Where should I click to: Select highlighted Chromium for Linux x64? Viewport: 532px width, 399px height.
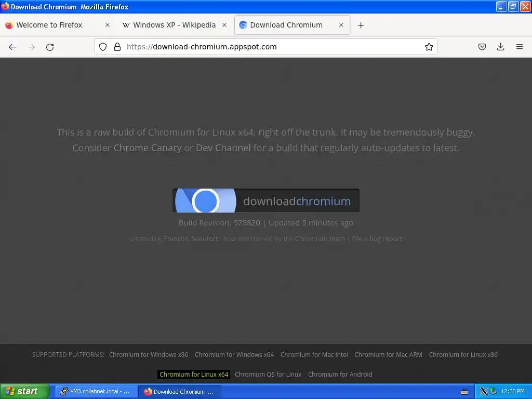pyautogui.click(x=194, y=374)
